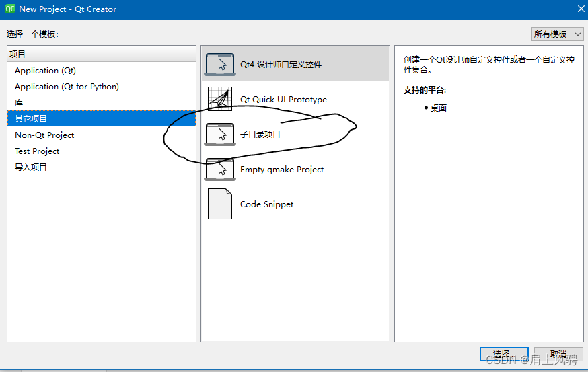
Task: Open the 所有模板 filter dropdown
Action: (x=557, y=34)
